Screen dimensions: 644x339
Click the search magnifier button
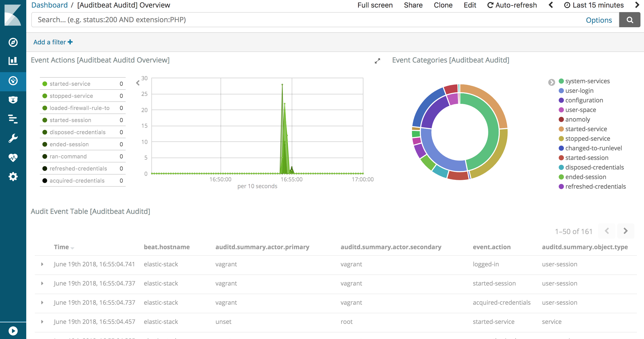click(x=630, y=20)
